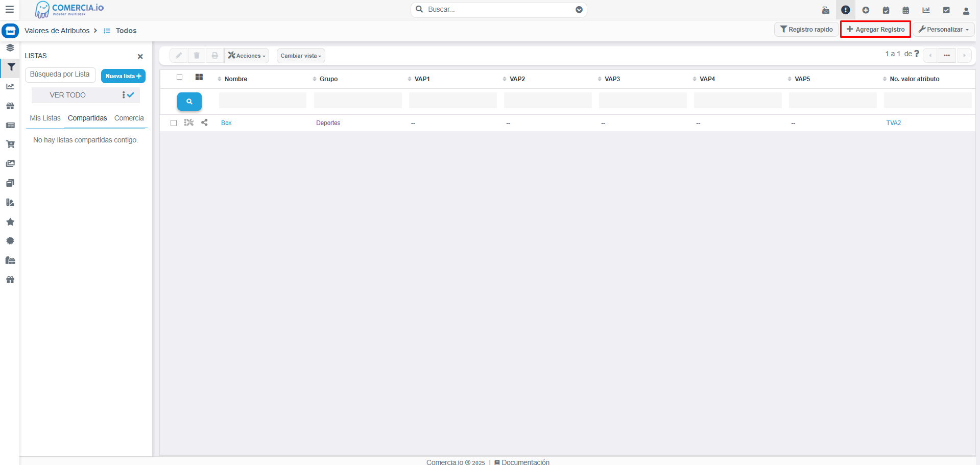
Task: Click the global Buscar search field
Action: coord(499,10)
